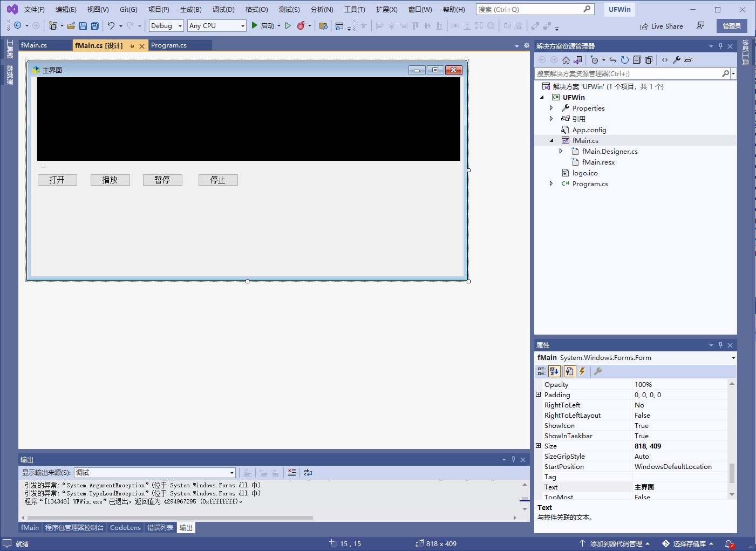Open the output source dropdown showing 调试

[155, 473]
